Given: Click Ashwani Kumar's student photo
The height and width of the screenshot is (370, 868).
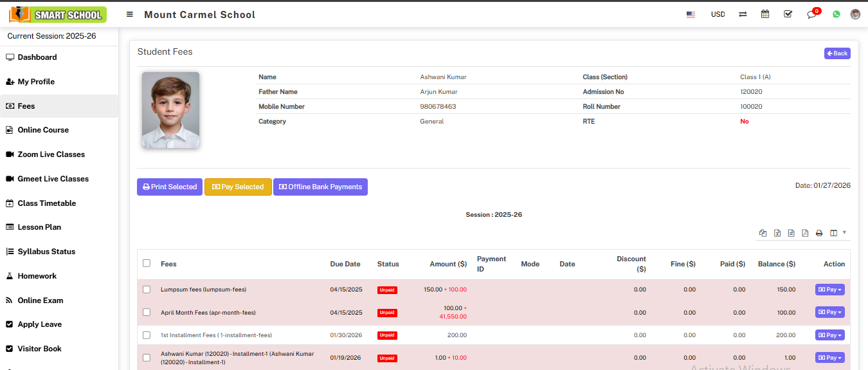Looking at the screenshot, I should (170, 110).
